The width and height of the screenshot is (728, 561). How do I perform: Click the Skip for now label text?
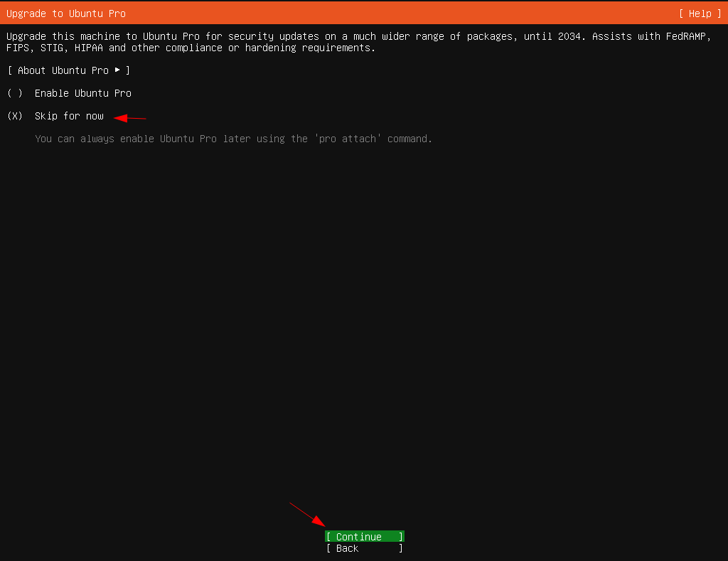pos(69,116)
